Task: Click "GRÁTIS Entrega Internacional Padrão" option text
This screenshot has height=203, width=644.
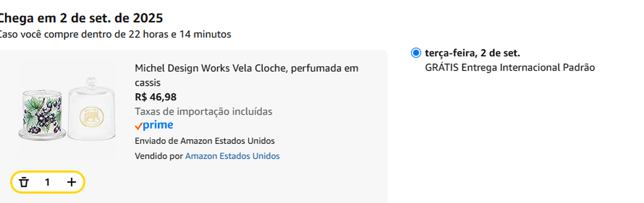Action: point(509,67)
